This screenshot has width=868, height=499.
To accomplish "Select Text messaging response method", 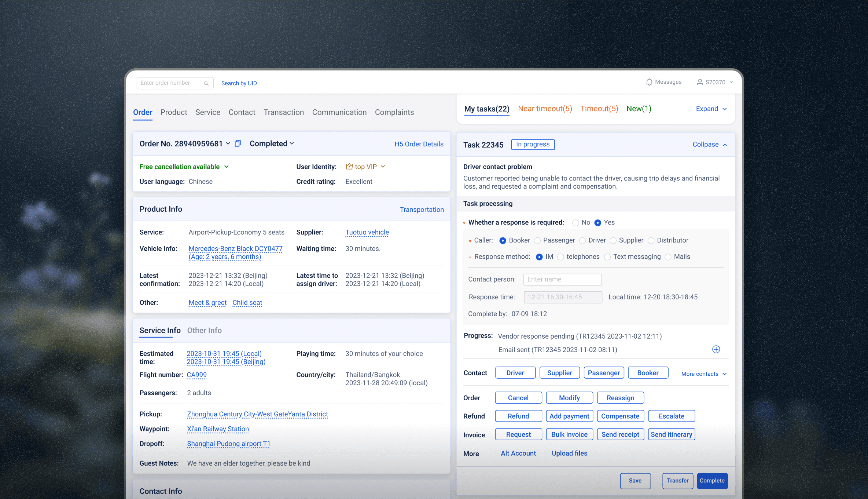I will [x=607, y=257].
